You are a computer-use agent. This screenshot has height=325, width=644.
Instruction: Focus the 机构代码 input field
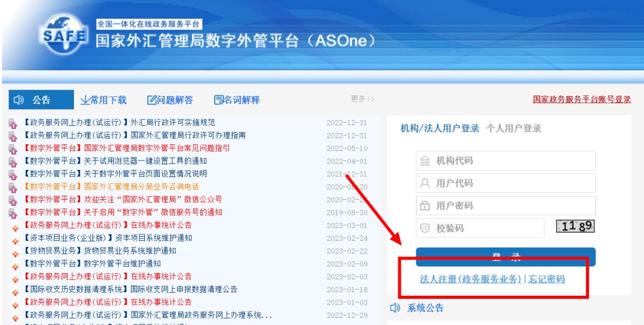point(506,160)
